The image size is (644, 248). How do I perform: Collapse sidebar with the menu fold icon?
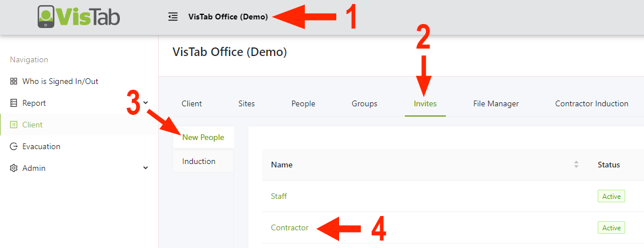(173, 17)
